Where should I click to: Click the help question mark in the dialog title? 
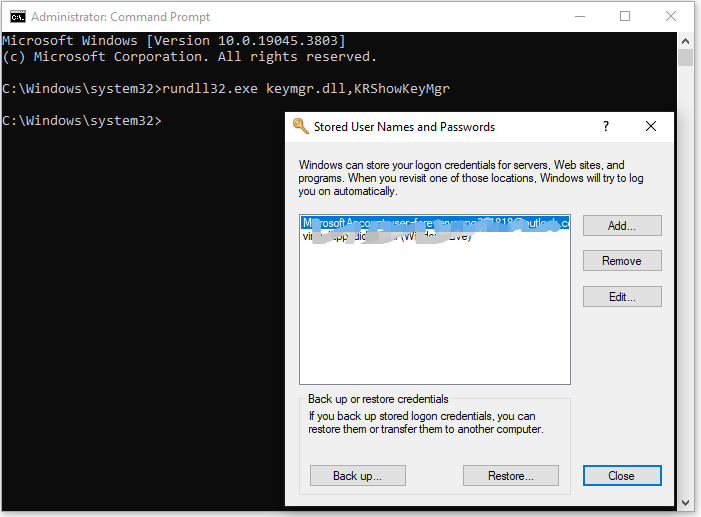coord(606,127)
